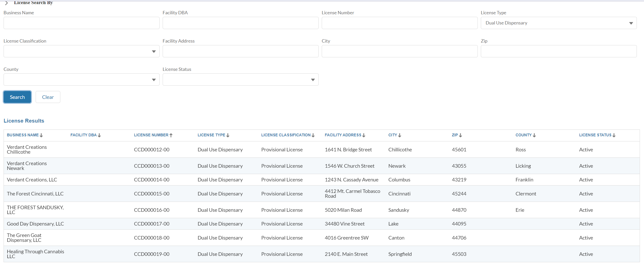The height and width of the screenshot is (277, 644).
Task: Select license number CCD000013-00
Action: pos(152,166)
